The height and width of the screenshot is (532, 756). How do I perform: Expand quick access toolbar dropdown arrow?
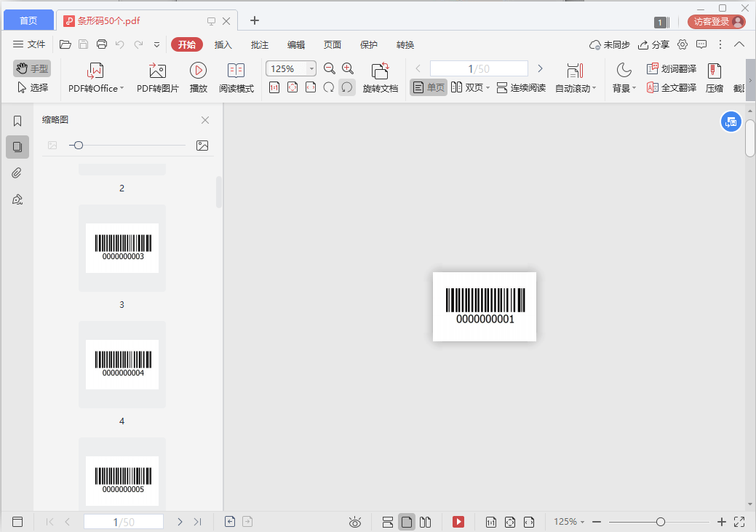(156, 45)
